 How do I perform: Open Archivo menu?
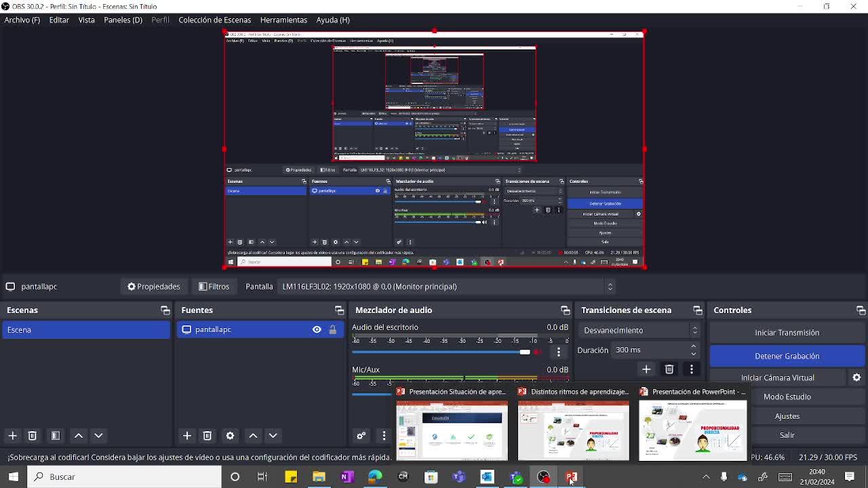pos(22,20)
